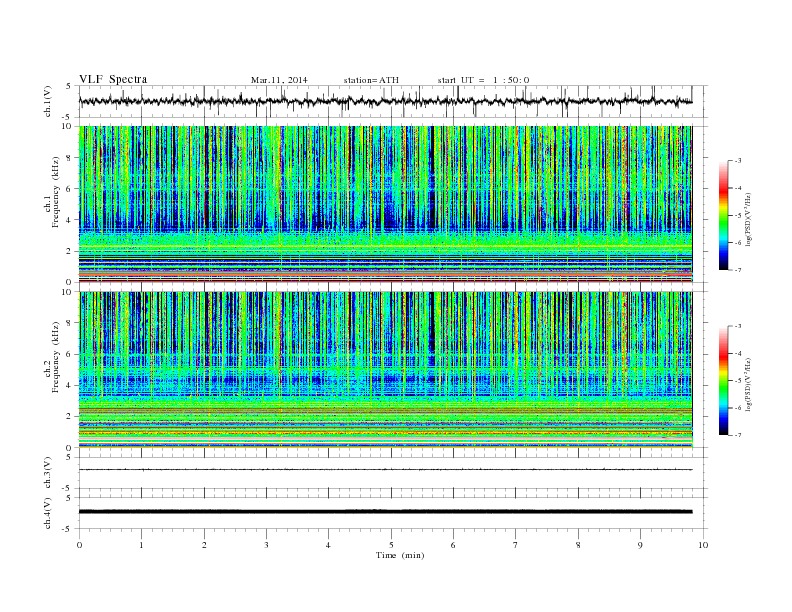Click the "-7" label on the upper color bar
This screenshot has height=612, width=792.
point(737,270)
